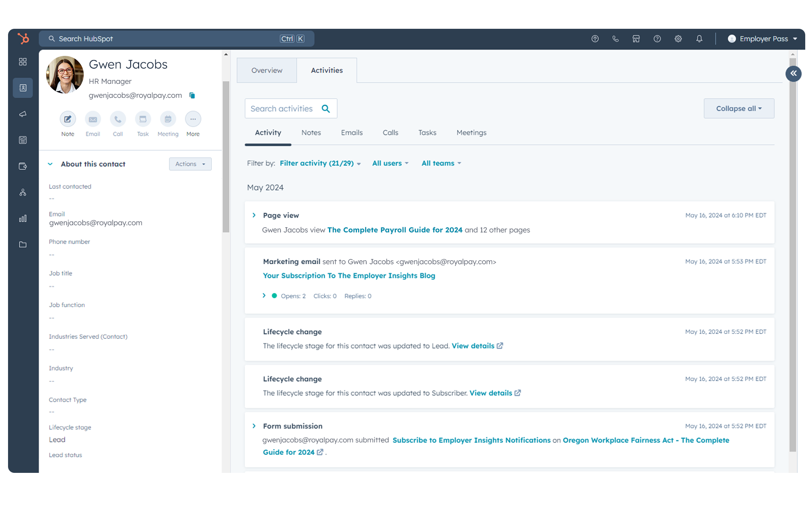
Task: Click the search magnifier in Search activities
Action: 326,108
